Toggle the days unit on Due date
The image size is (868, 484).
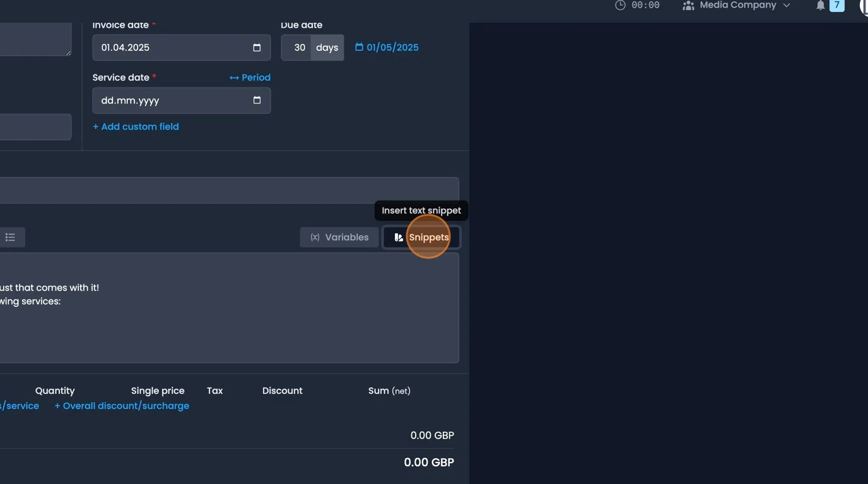(x=327, y=47)
